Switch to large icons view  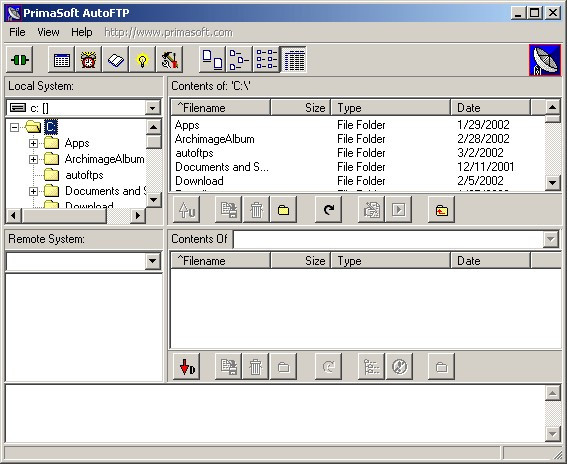pyautogui.click(x=212, y=59)
